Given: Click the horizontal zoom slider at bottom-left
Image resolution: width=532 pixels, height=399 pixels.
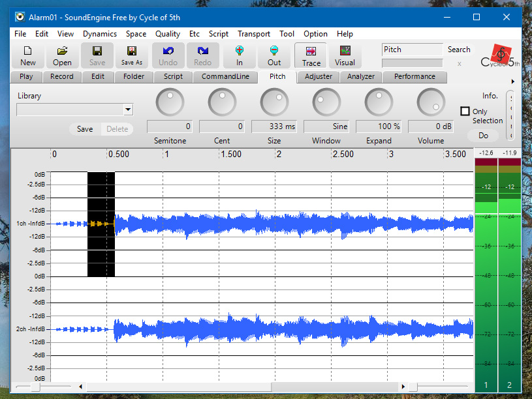Looking at the screenshot, I should click(36, 387).
